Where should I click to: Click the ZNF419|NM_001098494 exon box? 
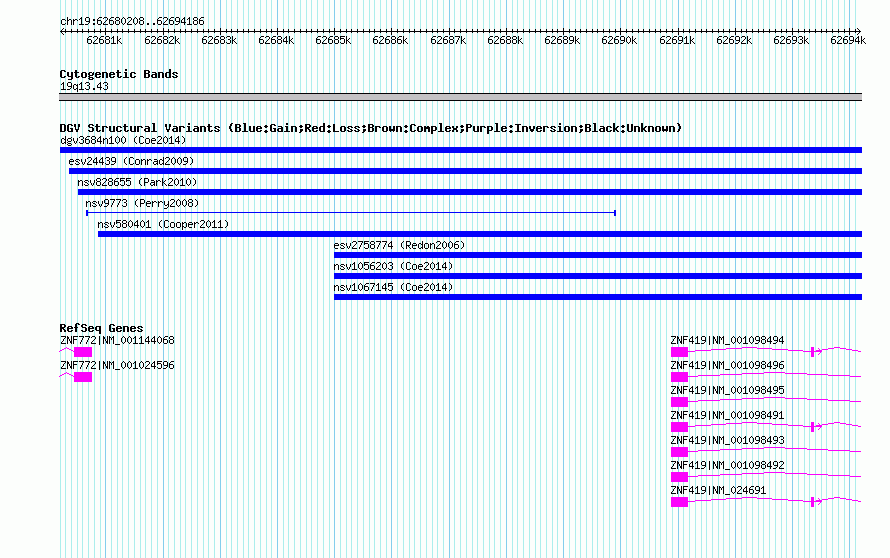point(679,352)
